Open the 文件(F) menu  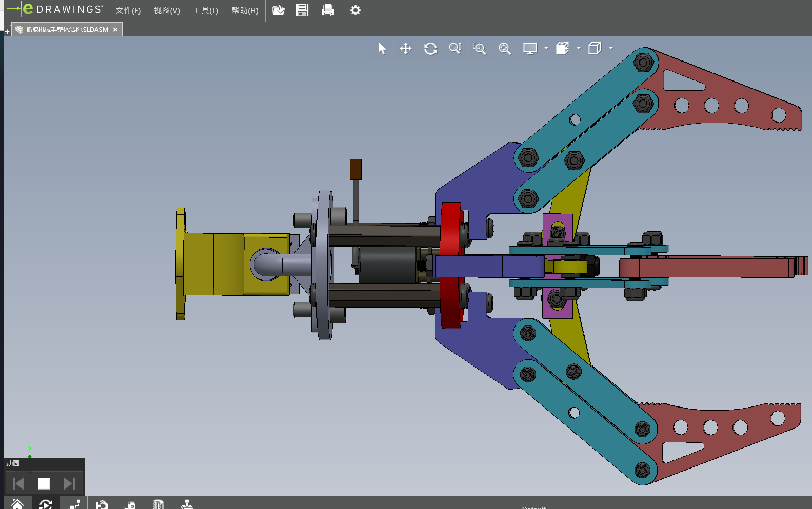click(x=128, y=11)
